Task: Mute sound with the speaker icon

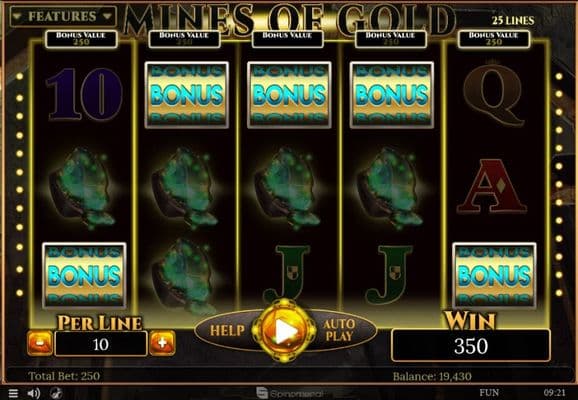Action: (34, 393)
